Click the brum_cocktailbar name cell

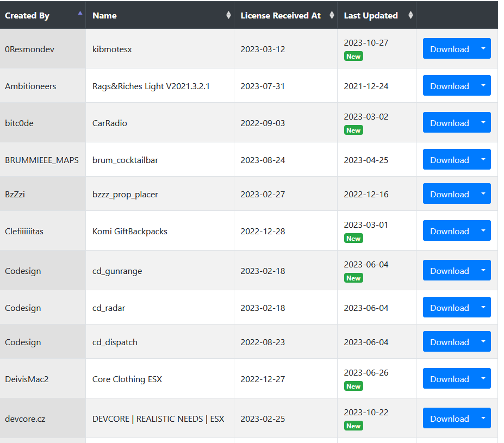[160, 160]
